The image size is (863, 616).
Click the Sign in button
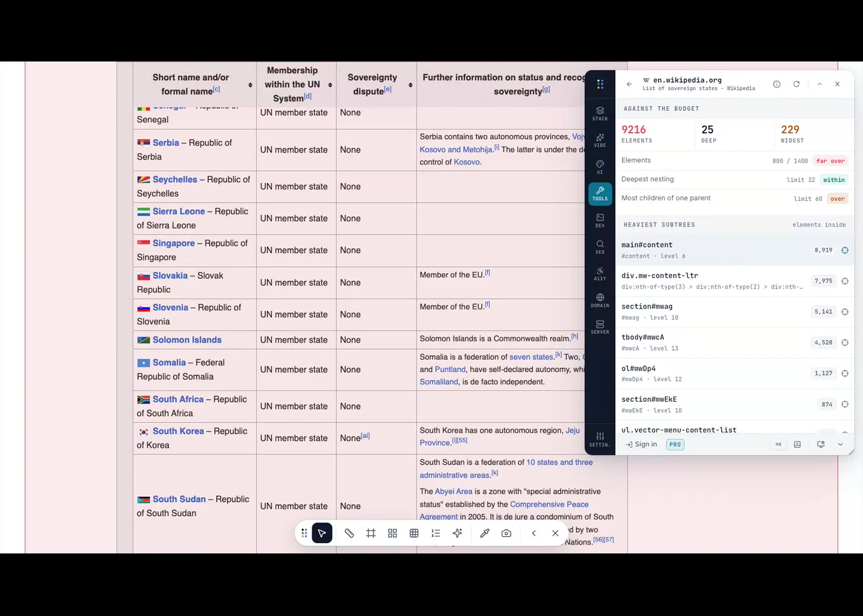tap(641, 444)
